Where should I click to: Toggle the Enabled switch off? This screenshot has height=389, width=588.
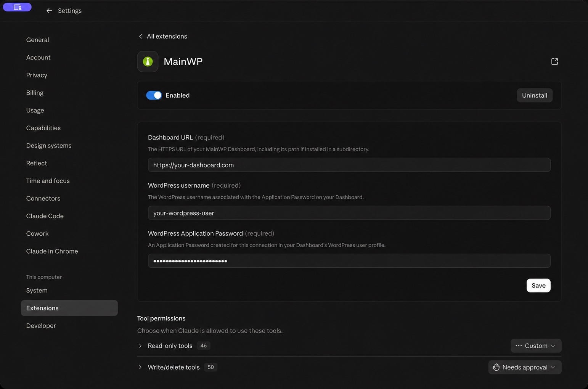pos(154,95)
